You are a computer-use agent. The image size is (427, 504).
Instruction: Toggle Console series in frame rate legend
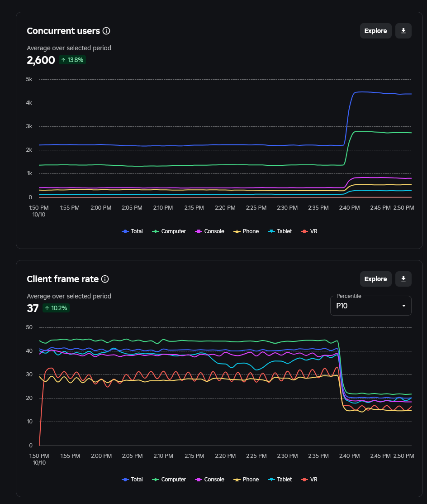209,480
